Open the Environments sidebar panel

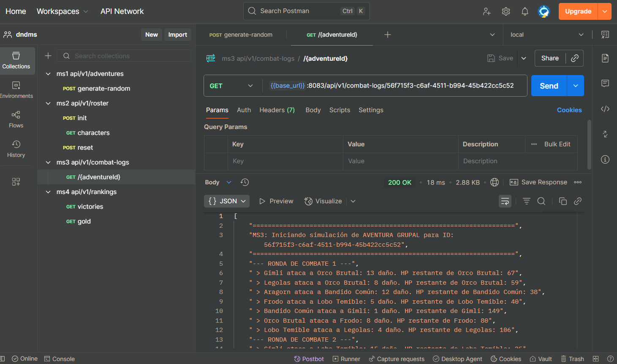coord(16,89)
